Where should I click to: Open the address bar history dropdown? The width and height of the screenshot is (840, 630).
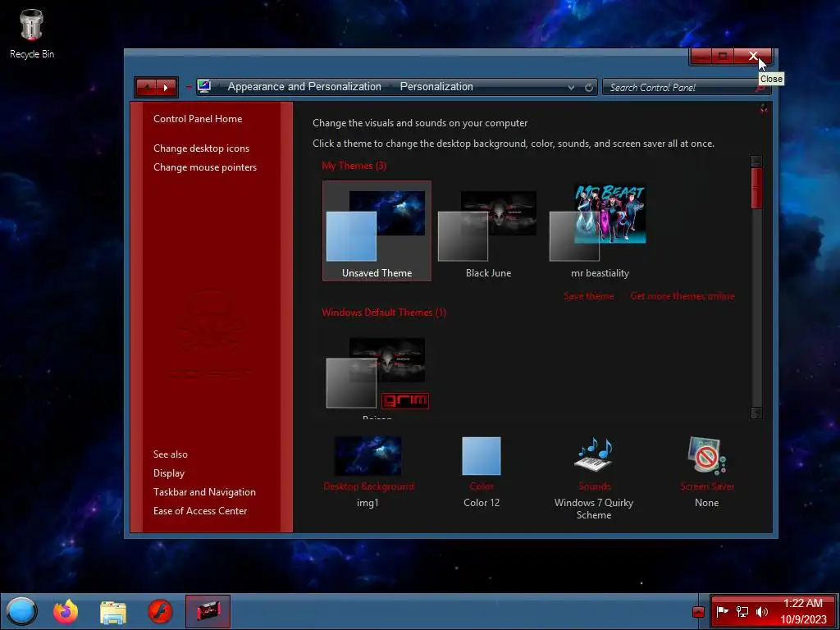point(571,87)
